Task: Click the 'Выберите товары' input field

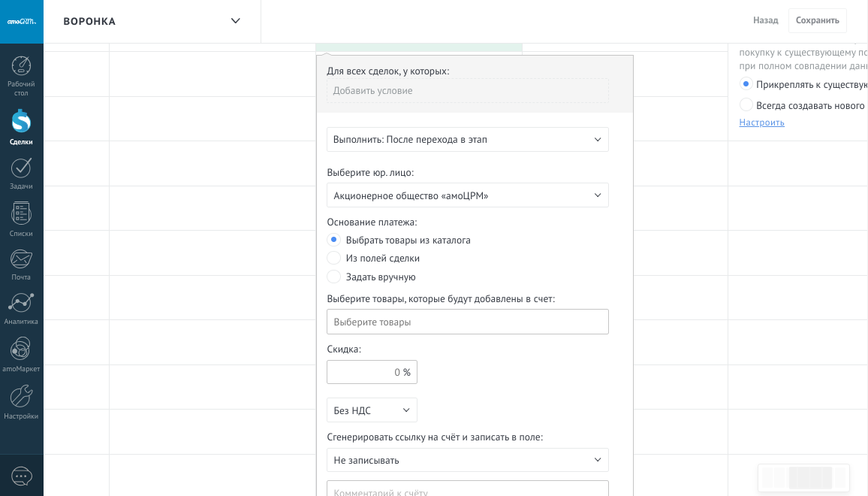Action: pyautogui.click(x=467, y=322)
